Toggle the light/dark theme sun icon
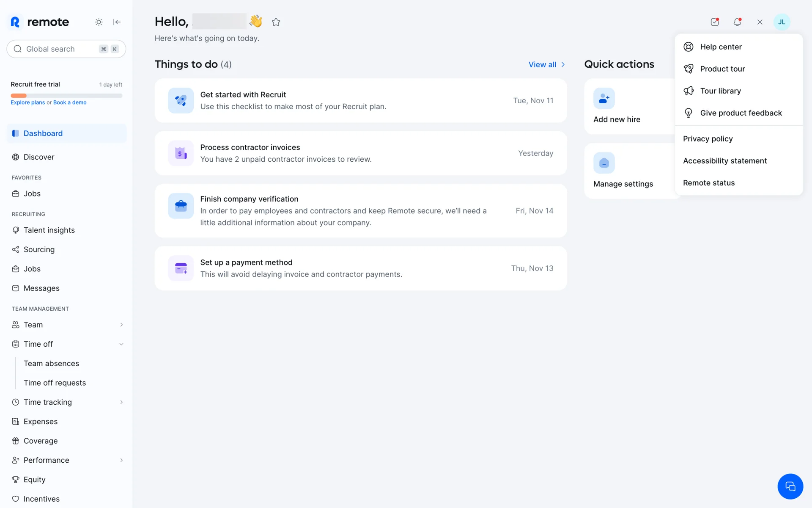 coord(99,22)
